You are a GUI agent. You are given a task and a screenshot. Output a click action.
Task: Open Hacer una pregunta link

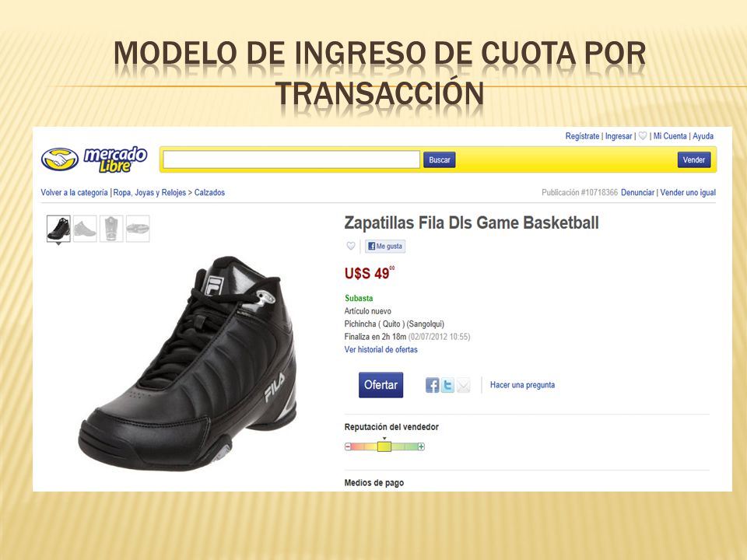pos(522,385)
